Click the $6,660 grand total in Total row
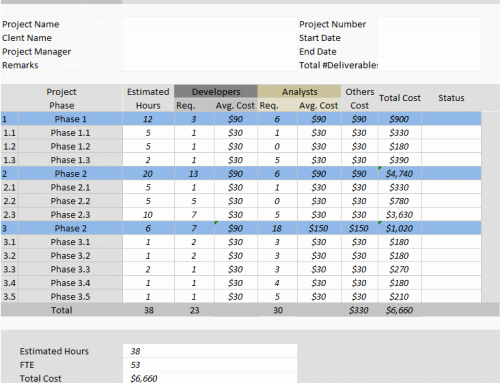The height and width of the screenshot is (383, 500). pos(400,310)
